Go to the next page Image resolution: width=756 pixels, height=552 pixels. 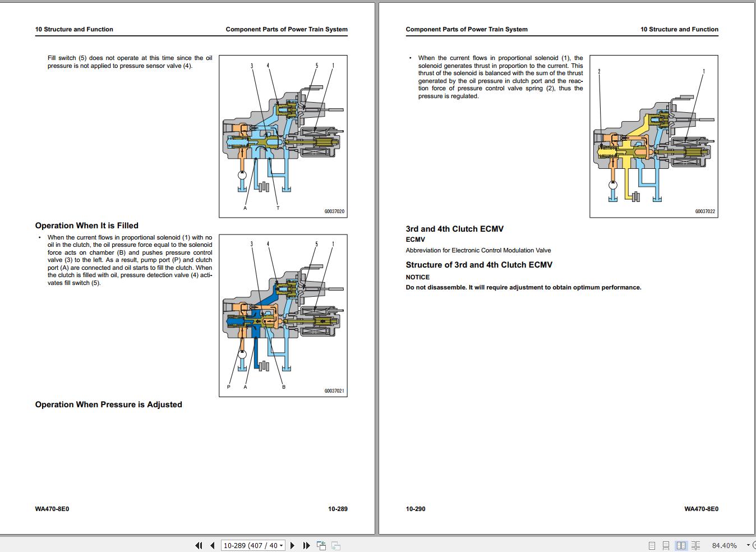click(x=292, y=545)
